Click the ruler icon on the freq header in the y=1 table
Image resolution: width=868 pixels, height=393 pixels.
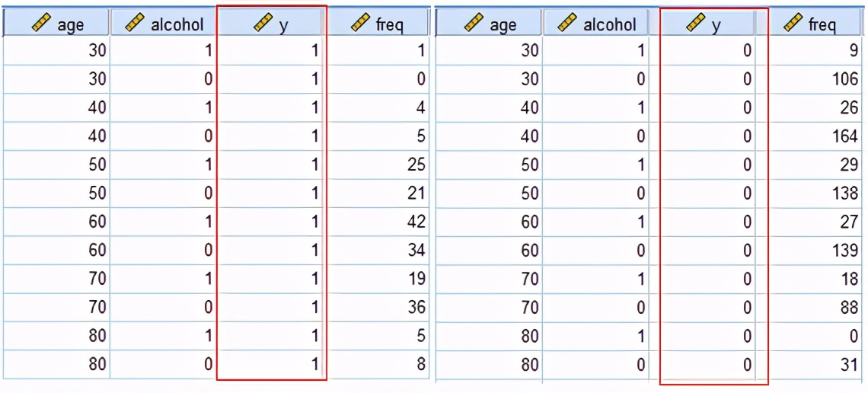pyautogui.click(x=361, y=24)
